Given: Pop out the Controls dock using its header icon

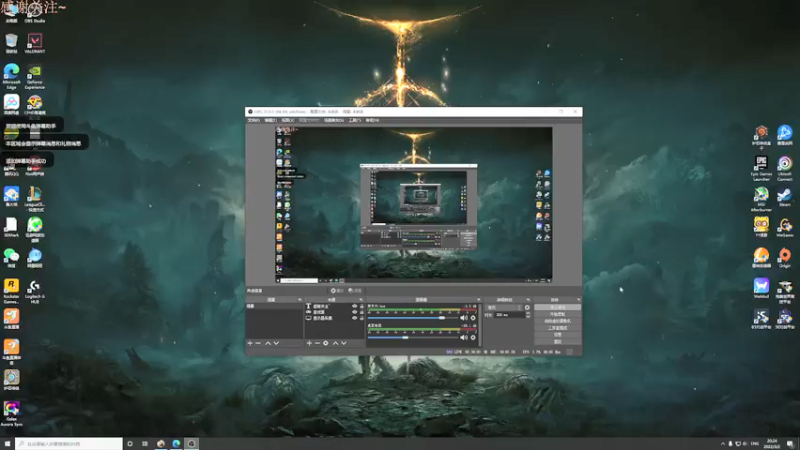Looking at the screenshot, I should click(x=578, y=299).
